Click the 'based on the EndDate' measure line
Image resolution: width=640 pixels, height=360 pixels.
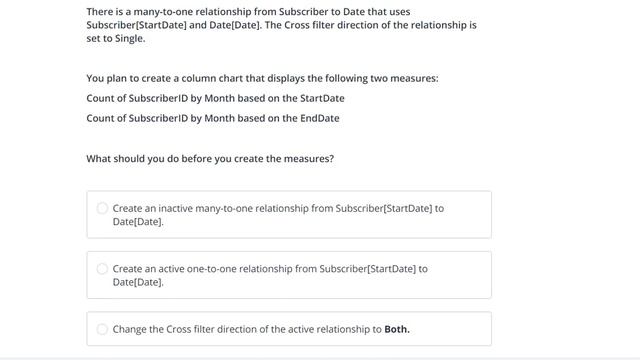[213, 118]
